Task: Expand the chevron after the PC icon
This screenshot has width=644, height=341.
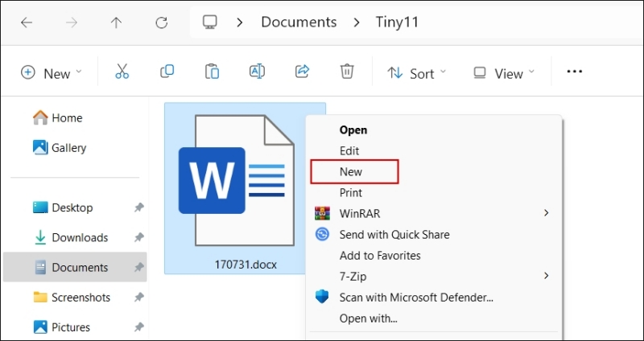Action: pos(239,23)
